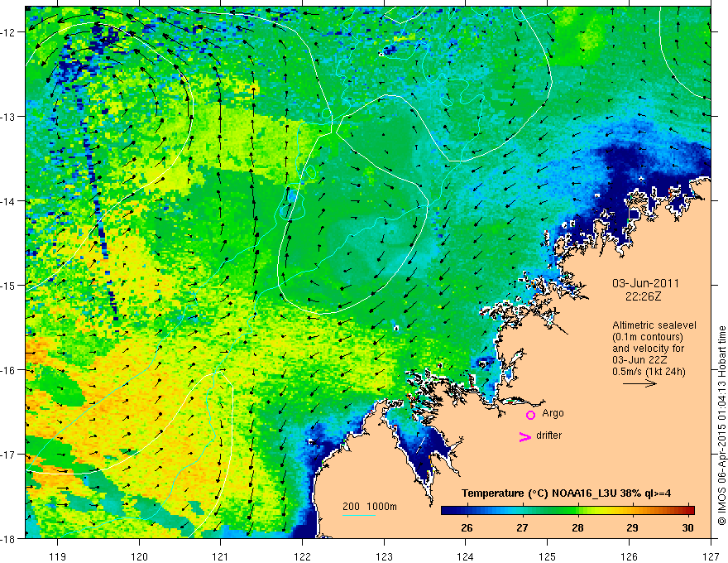The width and height of the screenshot is (728, 563).
Task: Click the 0.5m/s velocity scale arrow
Action: (x=639, y=383)
